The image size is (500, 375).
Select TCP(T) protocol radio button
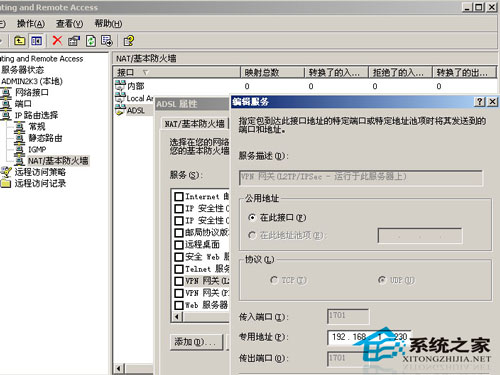274,280
